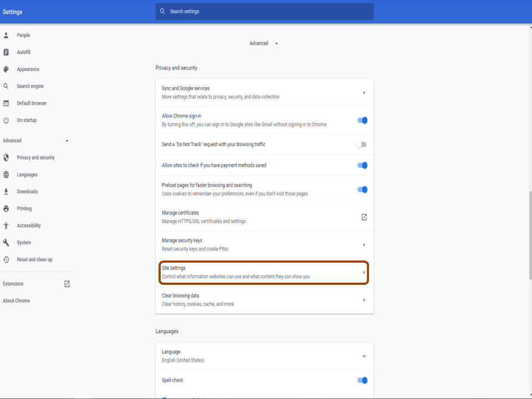532x399 pixels.
Task: Open Sync and Google services submenu arrow
Action: click(x=364, y=93)
